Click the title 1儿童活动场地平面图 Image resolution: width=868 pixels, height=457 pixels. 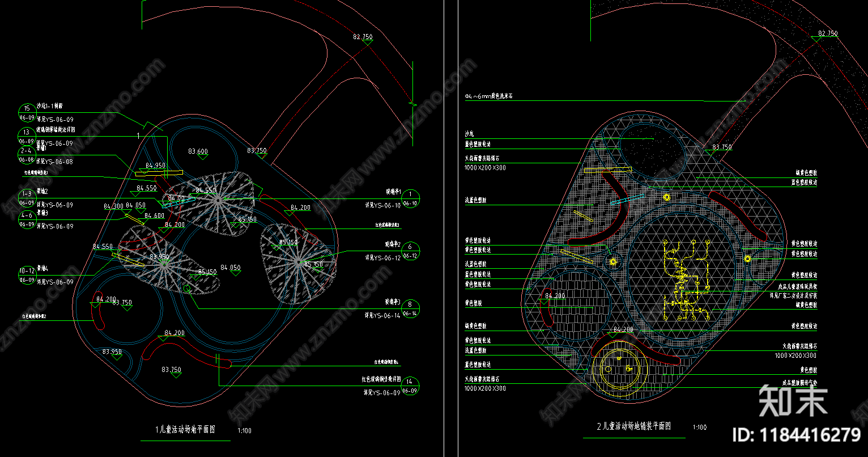point(185,429)
